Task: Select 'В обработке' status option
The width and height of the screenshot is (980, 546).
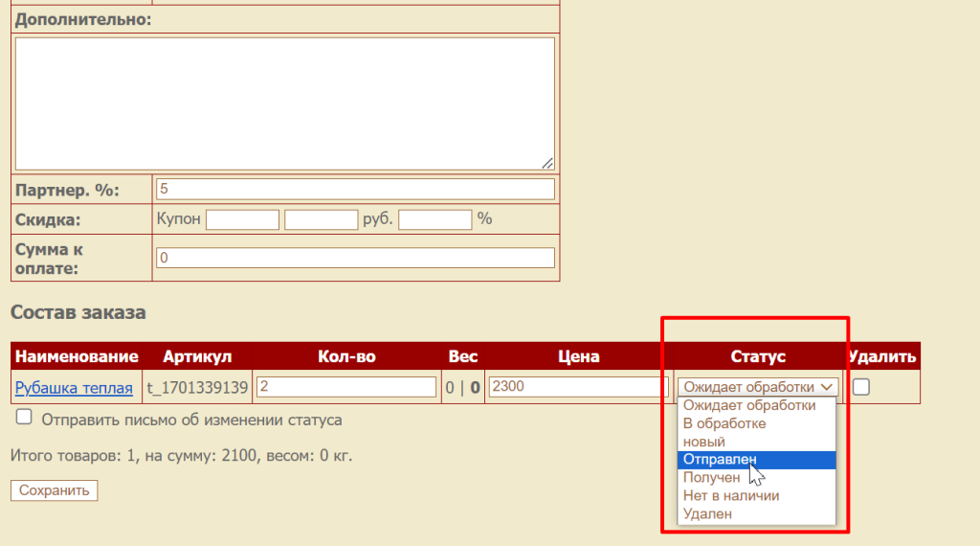Action: tap(756, 423)
